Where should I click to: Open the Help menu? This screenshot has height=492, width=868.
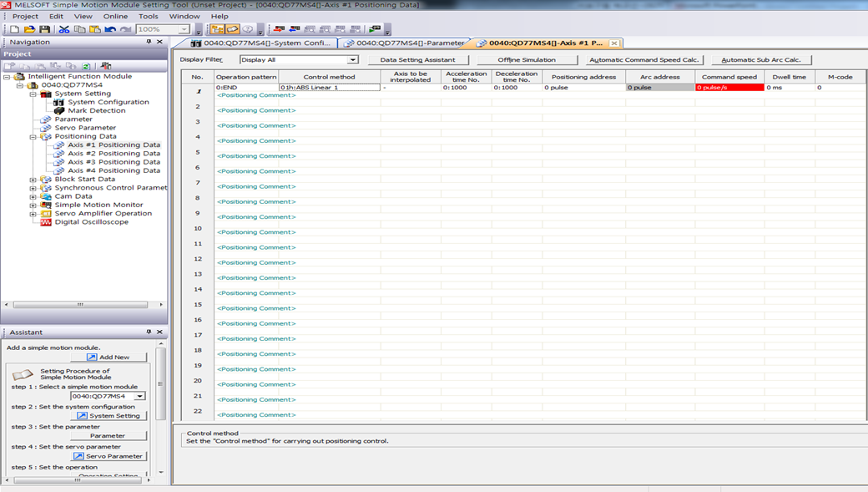click(220, 16)
